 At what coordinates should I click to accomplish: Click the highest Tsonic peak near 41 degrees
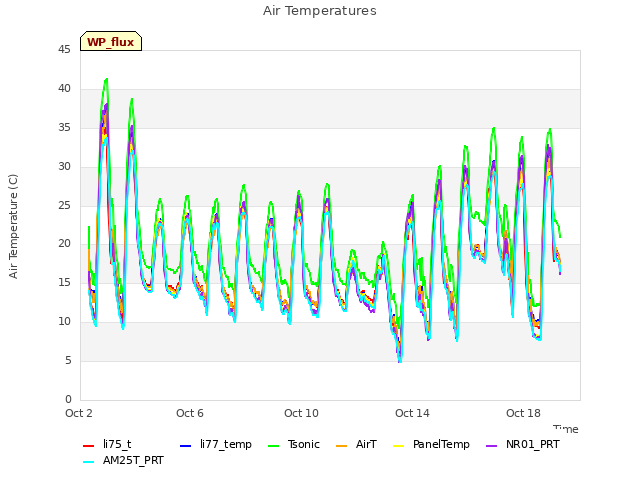(x=107, y=79)
